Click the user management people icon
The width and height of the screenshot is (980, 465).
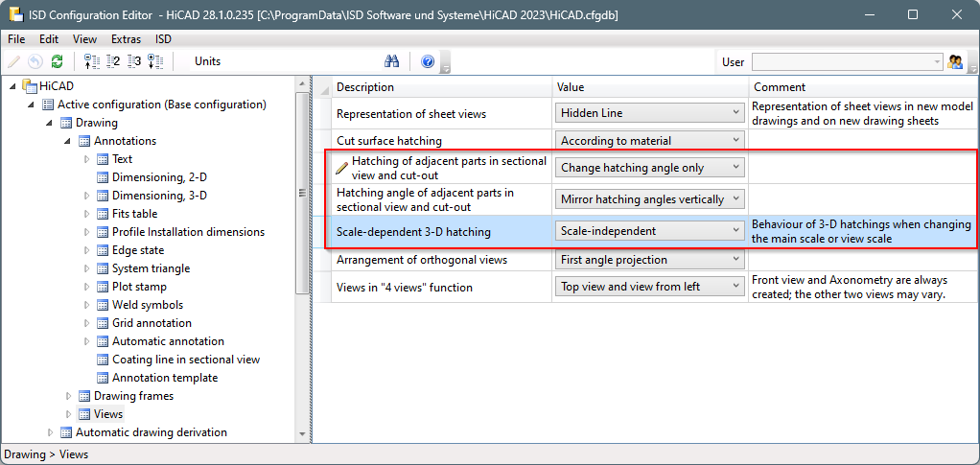coord(955,61)
